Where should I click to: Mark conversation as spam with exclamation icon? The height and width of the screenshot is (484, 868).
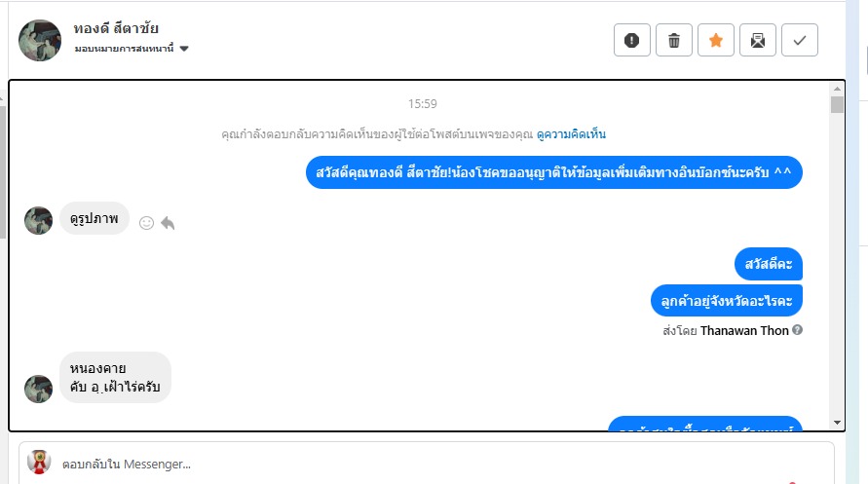(631, 40)
